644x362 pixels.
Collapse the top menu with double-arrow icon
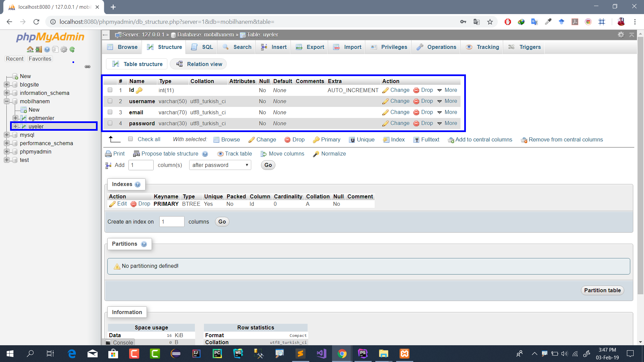point(632,35)
